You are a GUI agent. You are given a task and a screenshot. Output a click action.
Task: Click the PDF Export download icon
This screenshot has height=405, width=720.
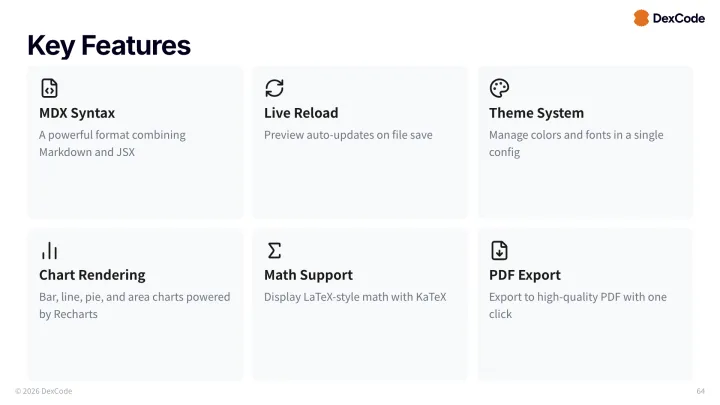click(x=499, y=250)
